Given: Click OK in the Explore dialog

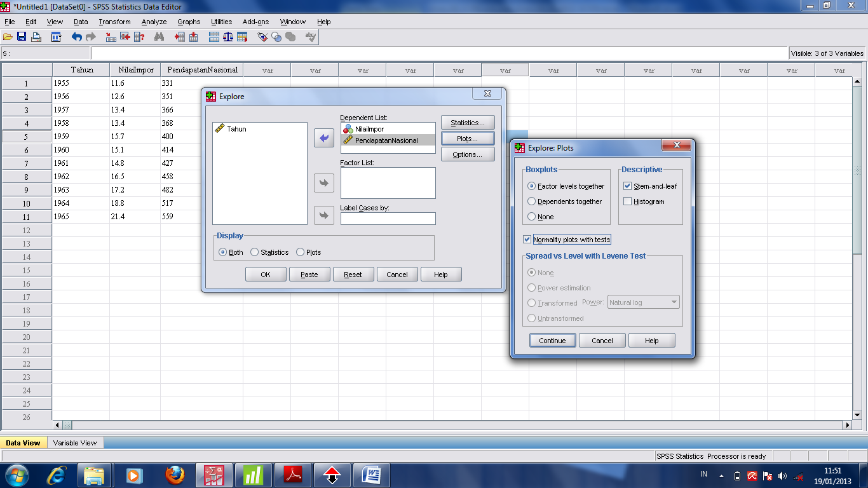Looking at the screenshot, I should (x=266, y=274).
